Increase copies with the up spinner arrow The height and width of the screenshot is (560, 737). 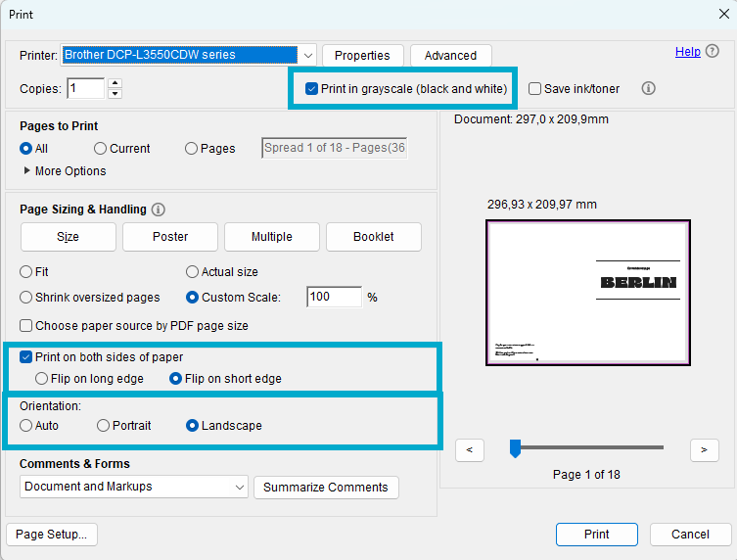(115, 84)
